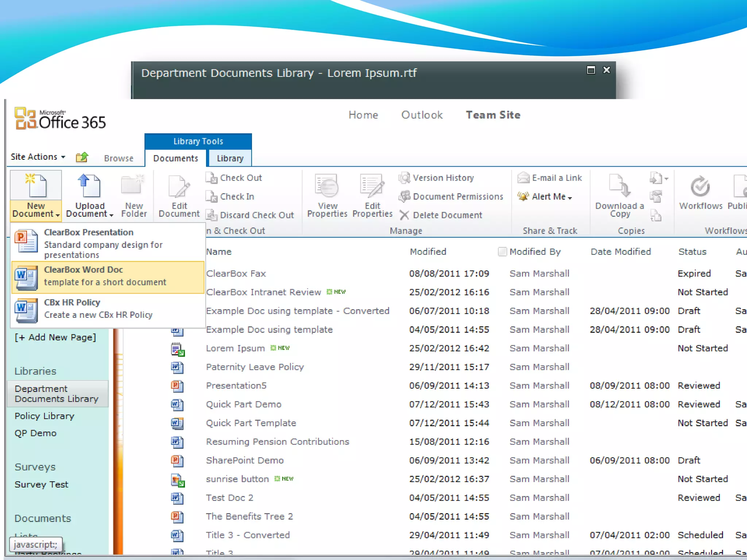747x560 pixels.
Task: Click the Check Out icon
Action: pyautogui.click(x=211, y=178)
